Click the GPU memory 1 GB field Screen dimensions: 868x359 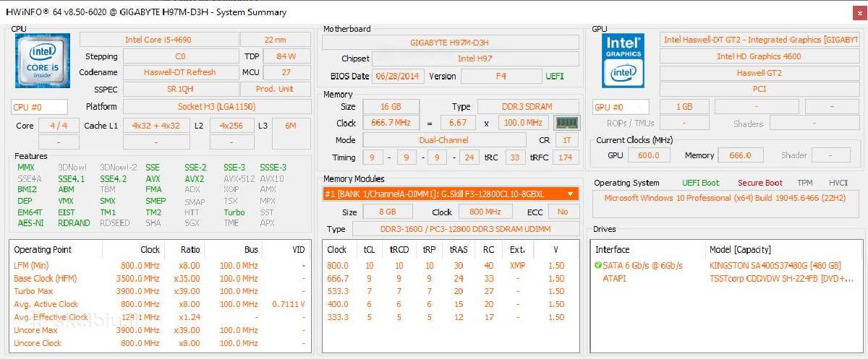[684, 107]
